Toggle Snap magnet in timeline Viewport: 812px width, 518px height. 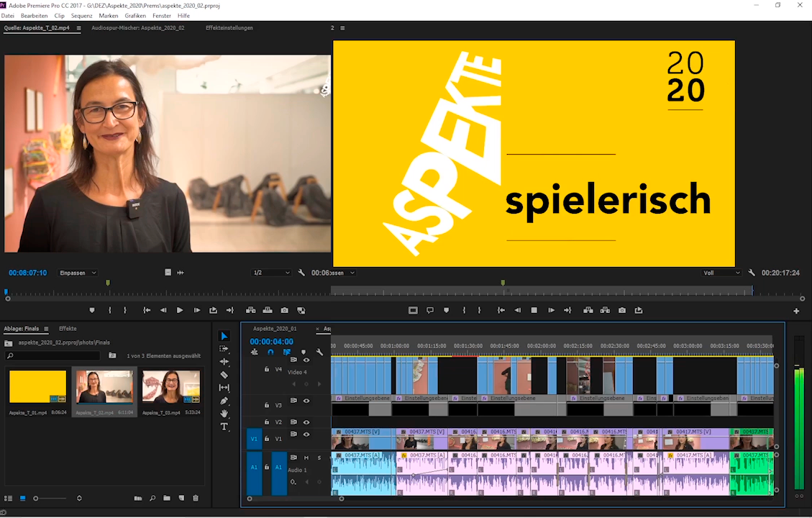(270, 353)
